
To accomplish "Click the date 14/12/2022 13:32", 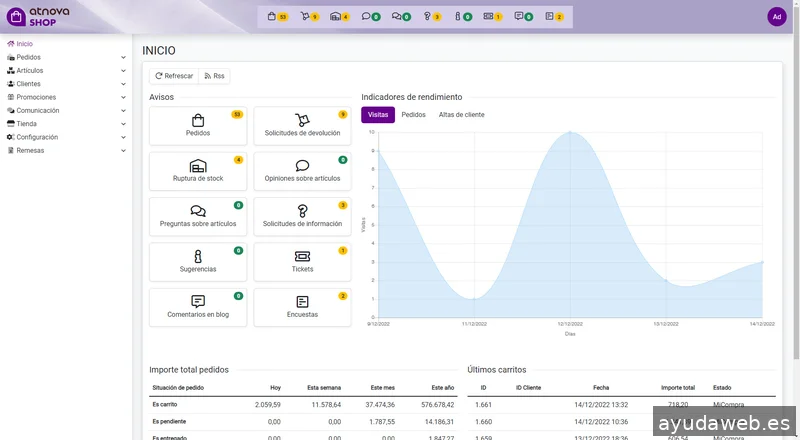I will click(601, 404).
